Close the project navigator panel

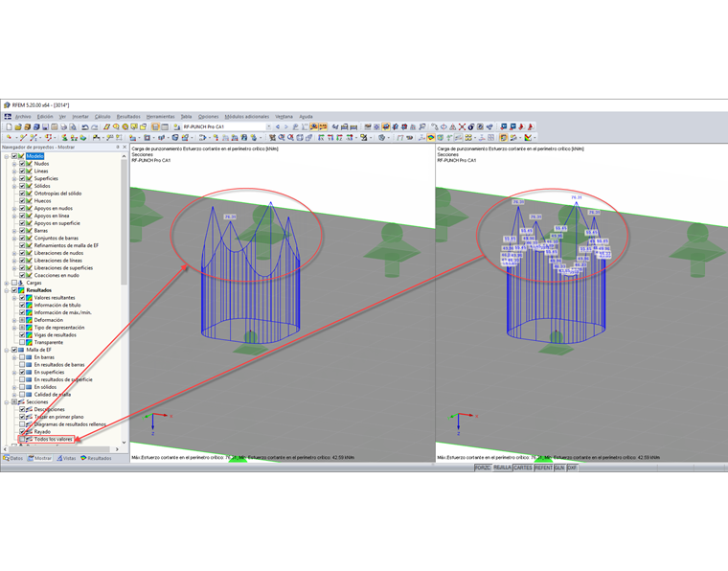[x=125, y=147]
